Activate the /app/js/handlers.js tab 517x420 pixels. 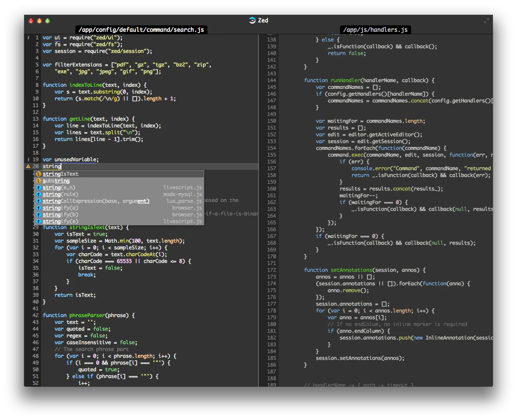(x=375, y=30)
